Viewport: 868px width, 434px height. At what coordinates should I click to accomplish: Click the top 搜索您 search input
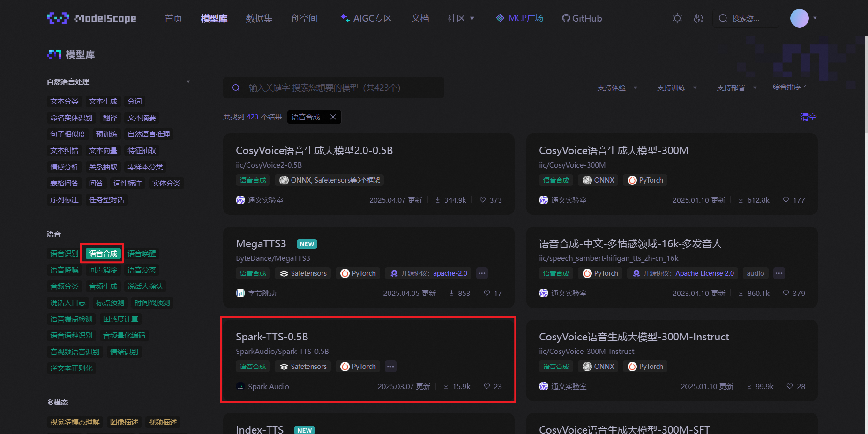click(x=746, y=18)
